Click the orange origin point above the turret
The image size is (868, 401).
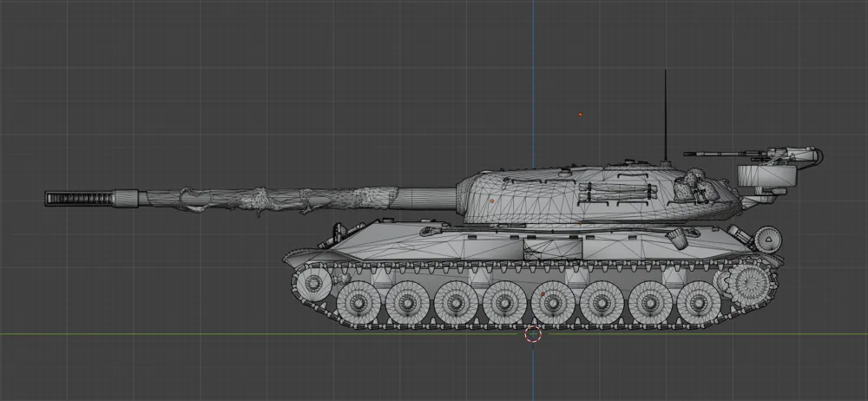tap(581, 114)
